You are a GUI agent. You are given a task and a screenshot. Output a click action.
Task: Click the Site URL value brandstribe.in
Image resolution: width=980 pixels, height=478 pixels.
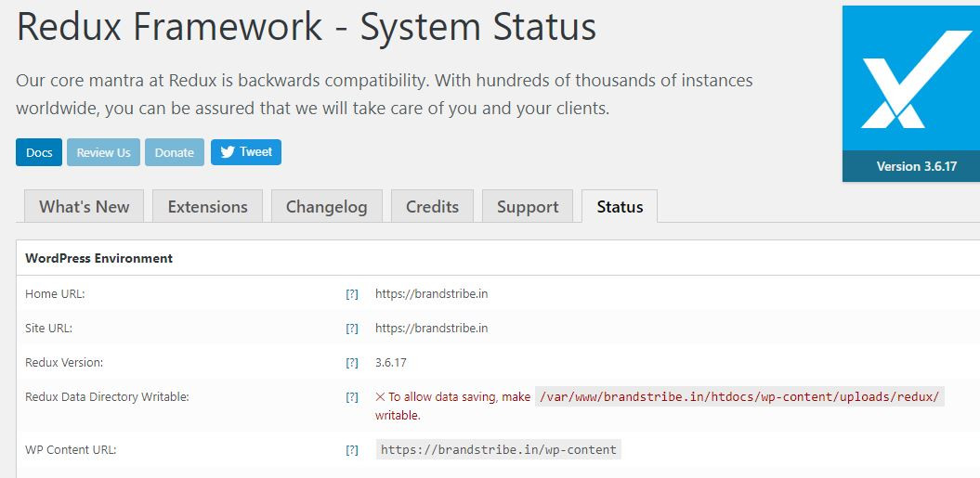(x=431, y=328)
